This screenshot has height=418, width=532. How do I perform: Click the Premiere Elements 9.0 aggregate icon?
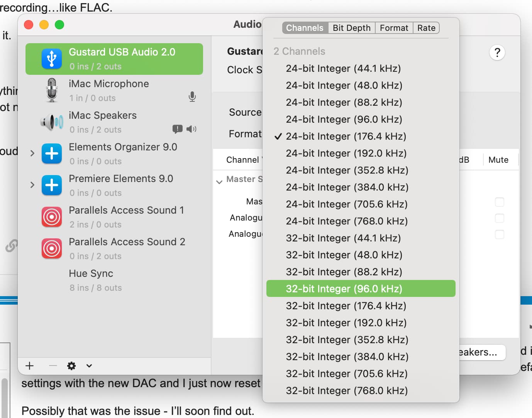[52, 185]
